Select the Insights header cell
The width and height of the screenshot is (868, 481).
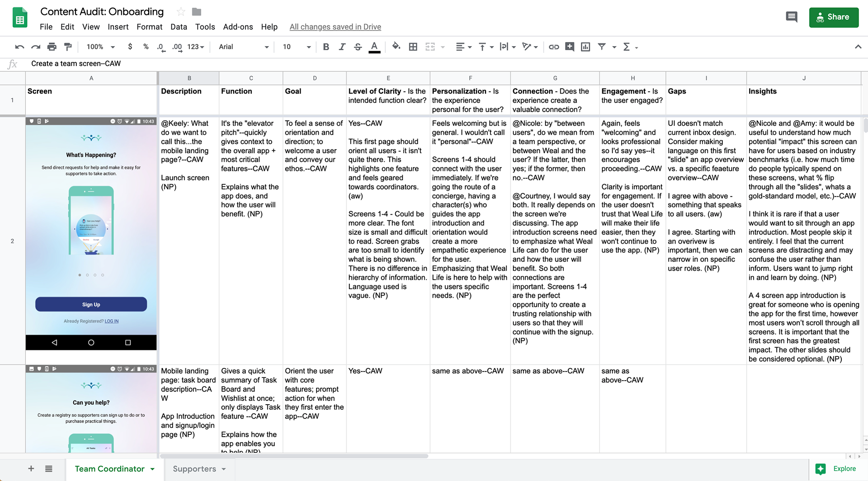click(x=803, y=100)
